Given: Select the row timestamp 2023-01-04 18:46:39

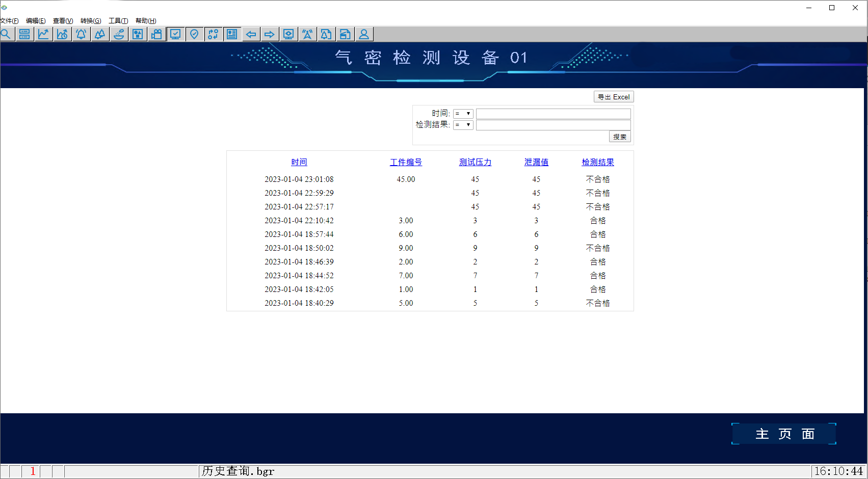Looking at the screenshot, I should click(299, 262).
